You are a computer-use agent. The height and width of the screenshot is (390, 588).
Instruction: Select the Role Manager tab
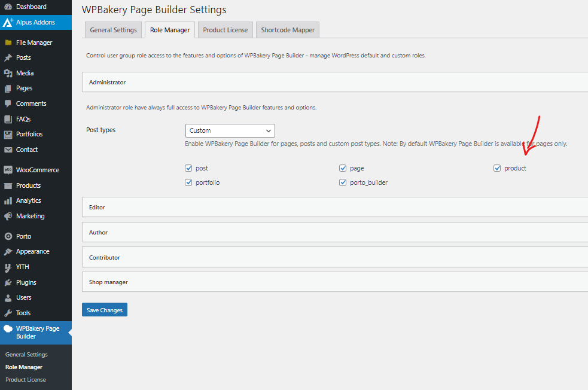pos(170,30)
